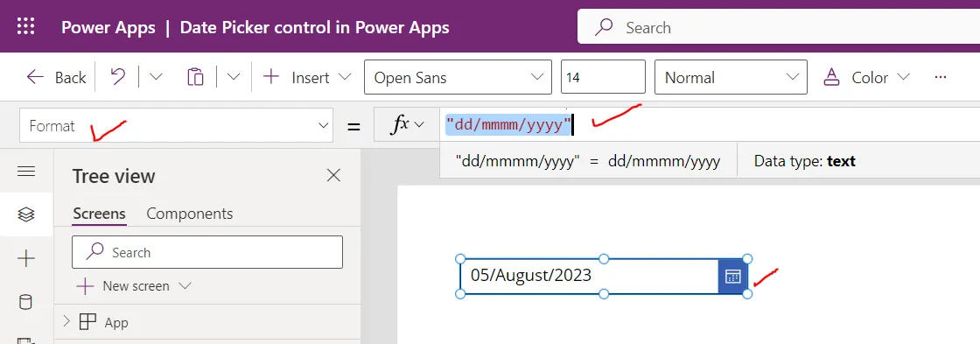Click the font size field showing 14
This screenshot has width=980, height=344.
click(603, 77)
